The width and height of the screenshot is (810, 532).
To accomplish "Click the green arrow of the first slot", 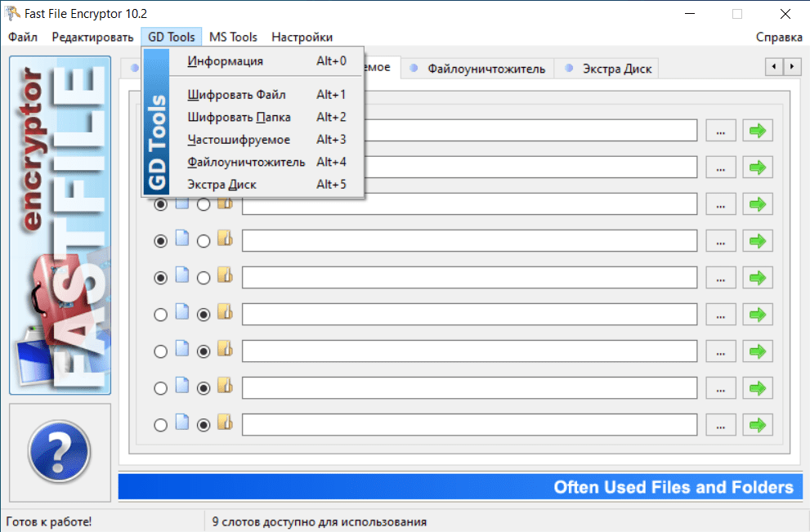I will [x=758, y=131].
